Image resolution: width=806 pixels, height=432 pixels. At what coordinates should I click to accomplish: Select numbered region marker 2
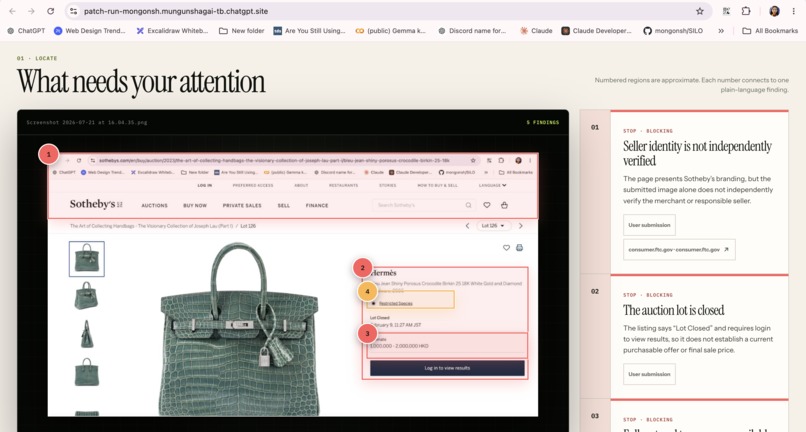pyautogui.click(x=362, y=268)
